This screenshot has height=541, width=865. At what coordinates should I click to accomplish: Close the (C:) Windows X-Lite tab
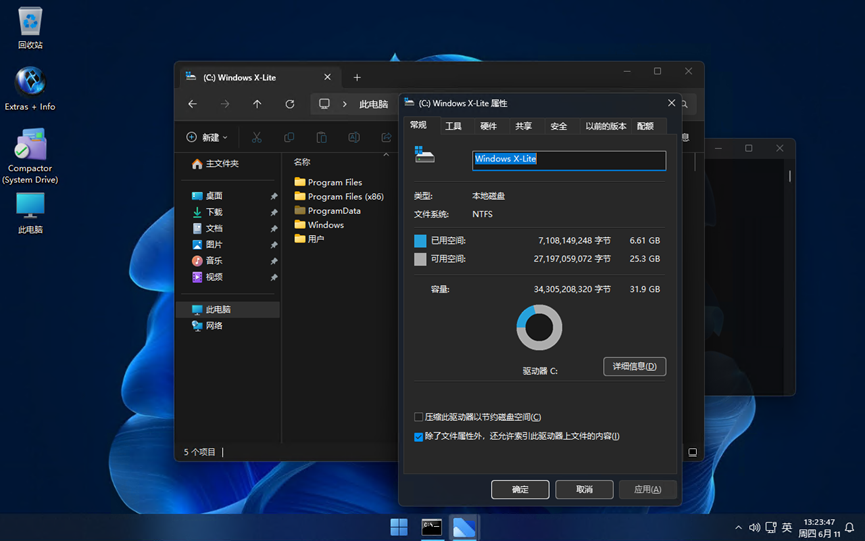327,77
